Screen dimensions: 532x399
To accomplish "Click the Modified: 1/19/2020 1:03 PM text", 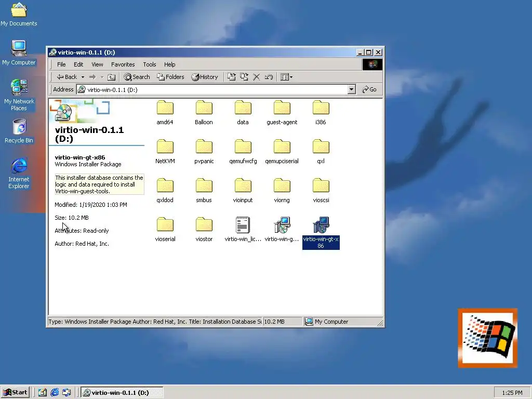I will coord(91,205).
